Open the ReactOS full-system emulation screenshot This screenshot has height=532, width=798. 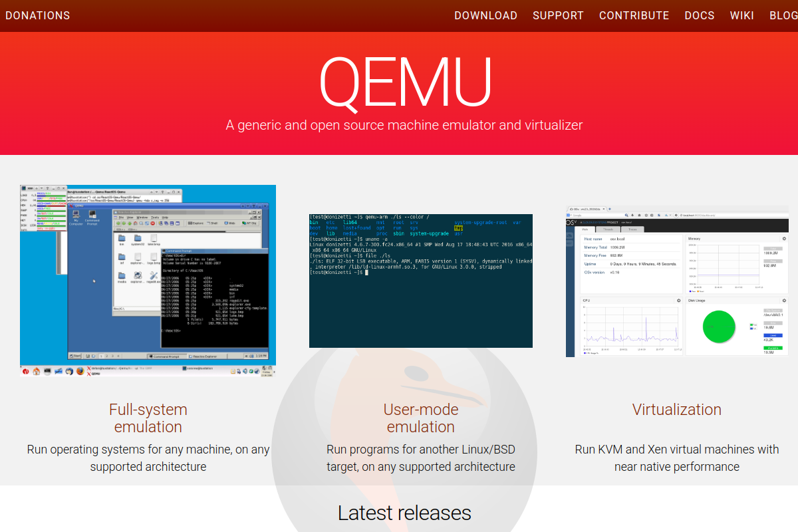[148, 281]
